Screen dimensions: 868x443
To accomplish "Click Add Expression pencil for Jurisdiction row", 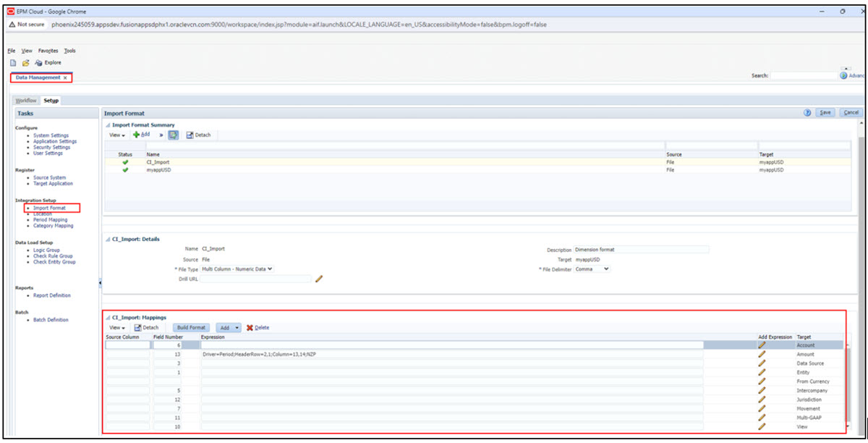I will tap(761, 400).
